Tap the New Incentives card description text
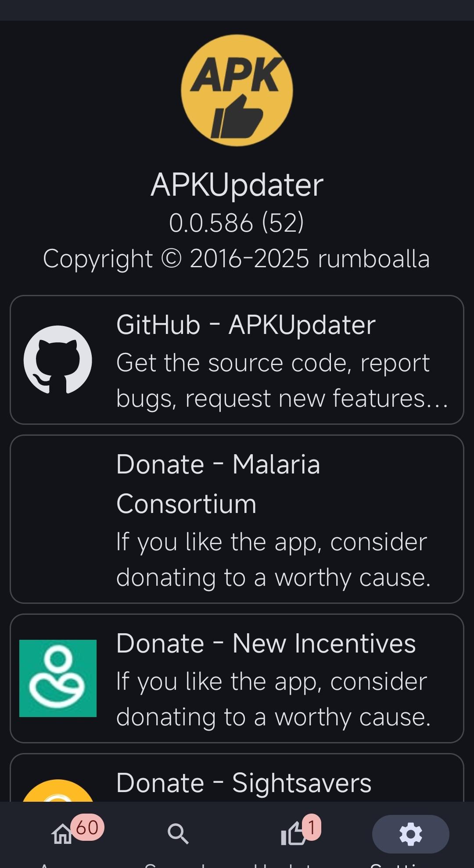 273,699
